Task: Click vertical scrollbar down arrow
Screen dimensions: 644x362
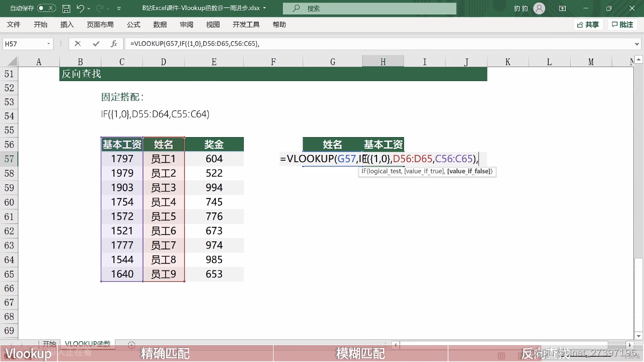Action: 639,336
